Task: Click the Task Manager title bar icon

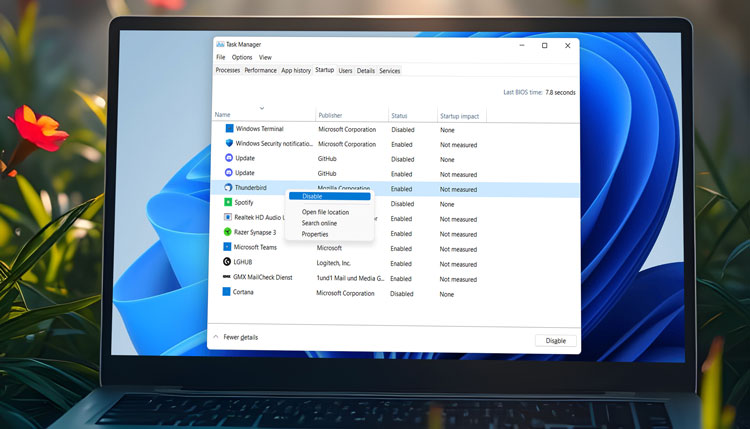Action: click(220, 44)
